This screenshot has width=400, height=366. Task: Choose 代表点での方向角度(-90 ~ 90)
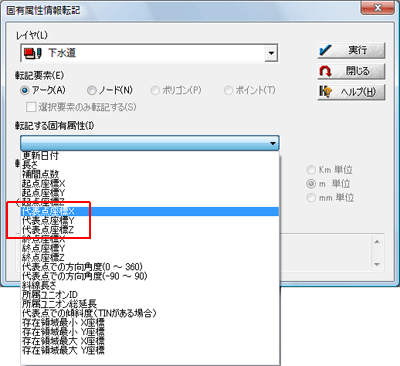pyautogui.click(x=150, y=276)
